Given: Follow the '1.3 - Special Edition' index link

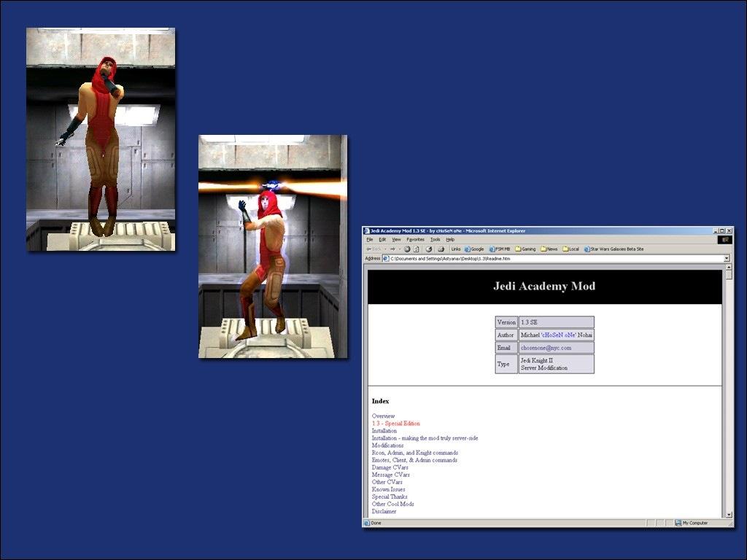Looking at the screenshot, I should [x=395, y=424].
